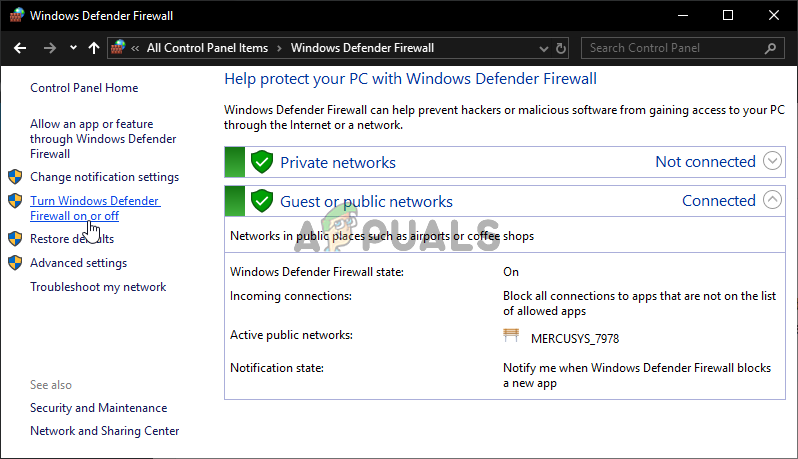The image size is (798, 459).
Task: Type in the Search Control Panel box
Action: click(x=670, y=48)
